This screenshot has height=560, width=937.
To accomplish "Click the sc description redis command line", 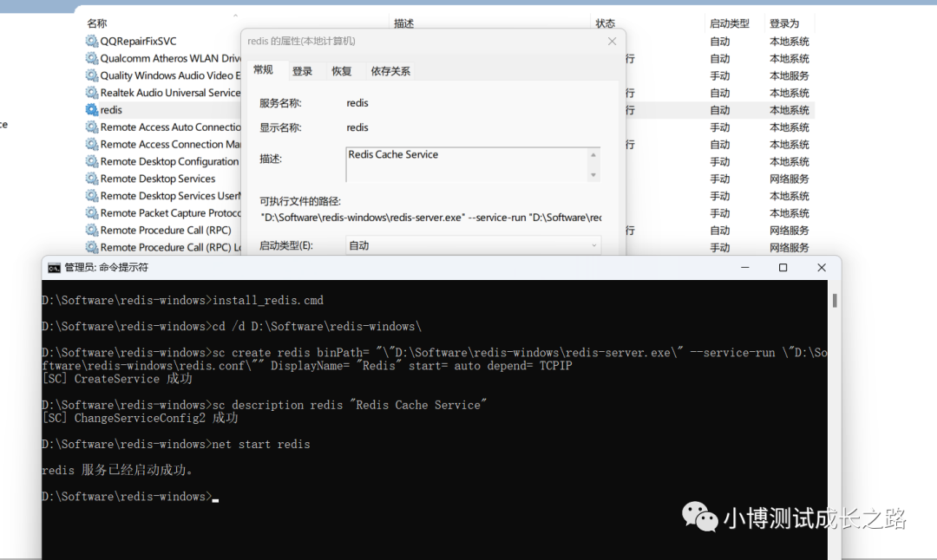I will click(x=264, y=405).
